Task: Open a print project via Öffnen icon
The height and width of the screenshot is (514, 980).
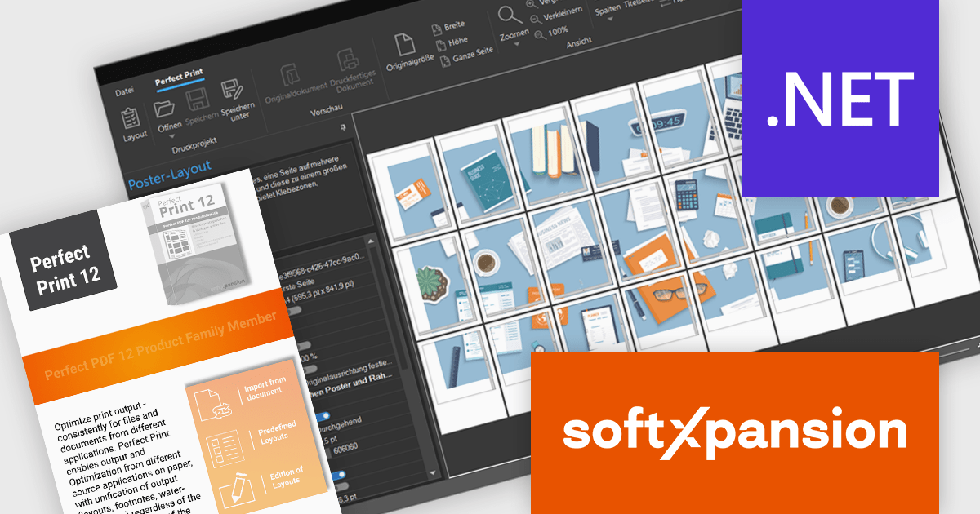Action: (x=164, y=109)
